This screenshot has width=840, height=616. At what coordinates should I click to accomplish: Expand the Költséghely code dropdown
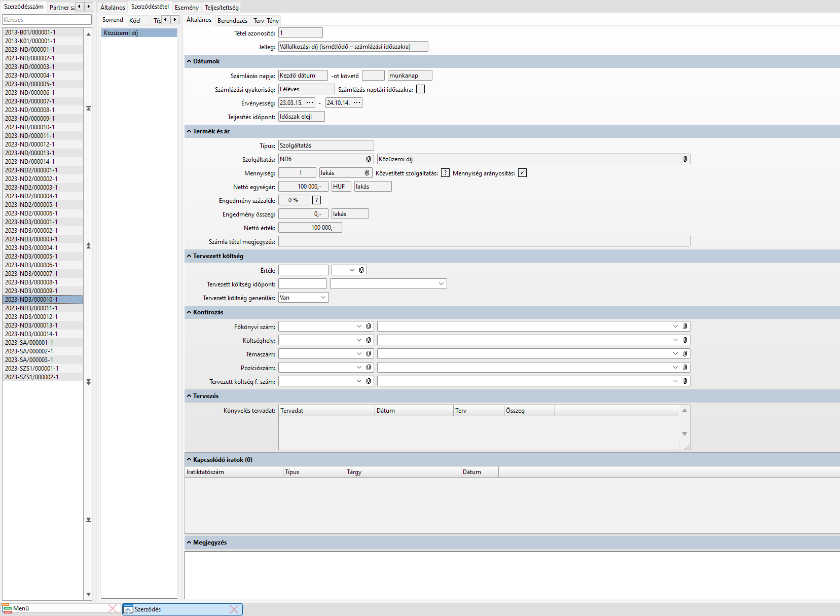[359, 340]
